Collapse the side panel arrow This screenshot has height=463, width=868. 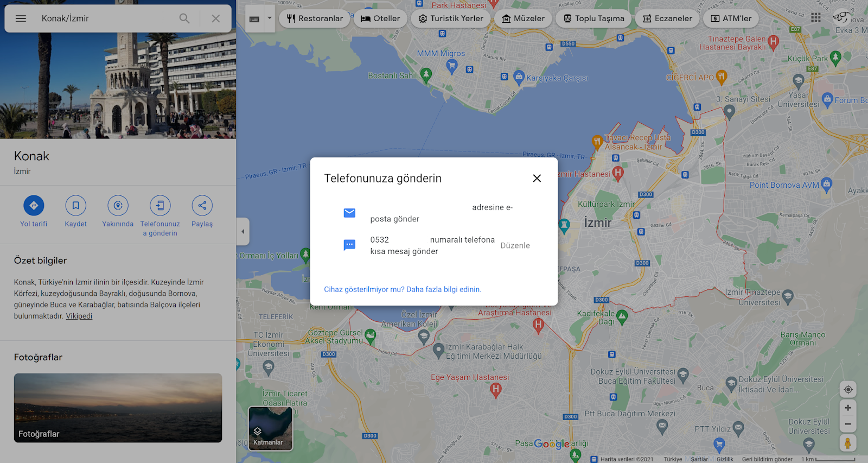point(242,231)
